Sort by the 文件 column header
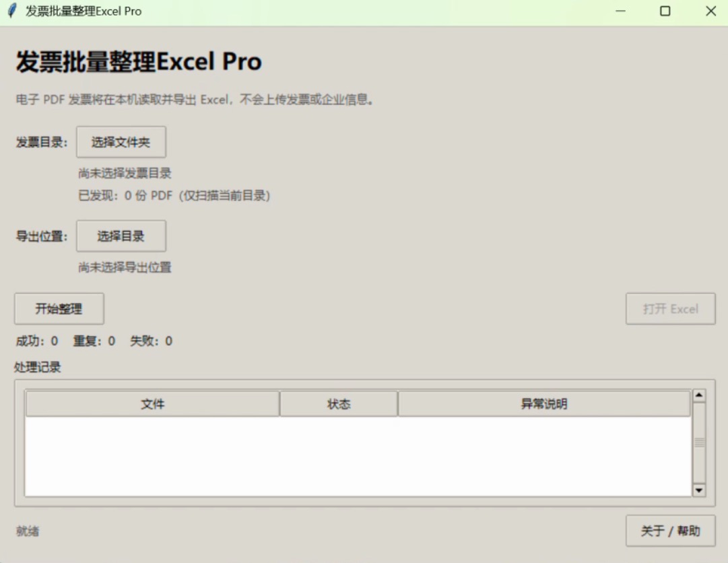728x563 pixels. [153, 404]
